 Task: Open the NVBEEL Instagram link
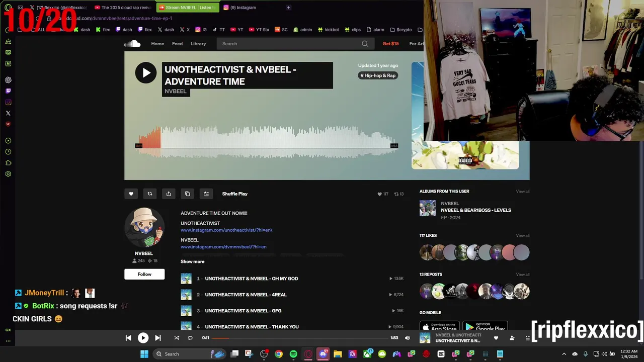coord(223,247)
